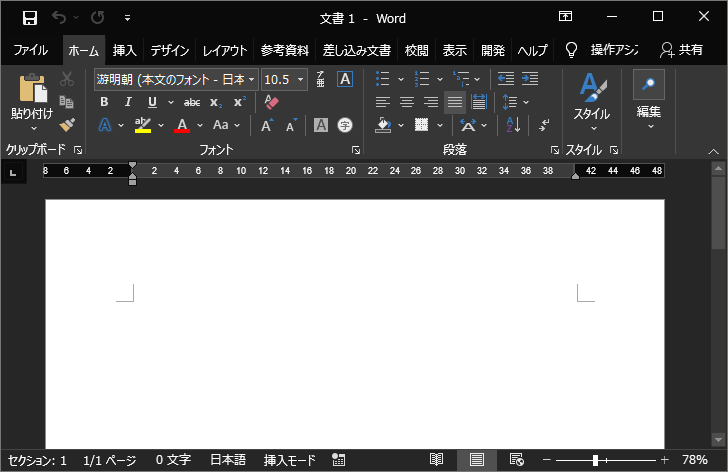The width and height of the screenshot is (728, 472).
Task: Toggle Strikethrough abc formatting
Action: [192, 102]
